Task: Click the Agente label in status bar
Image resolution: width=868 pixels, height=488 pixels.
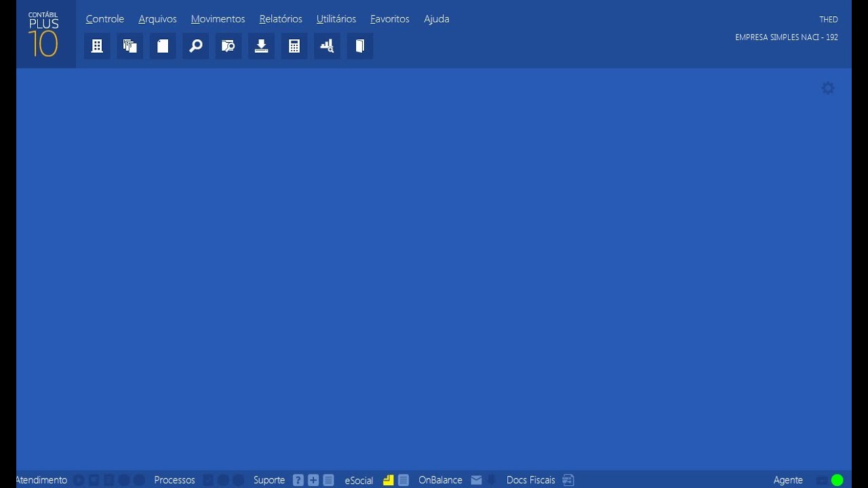Action: coord(788,480)
